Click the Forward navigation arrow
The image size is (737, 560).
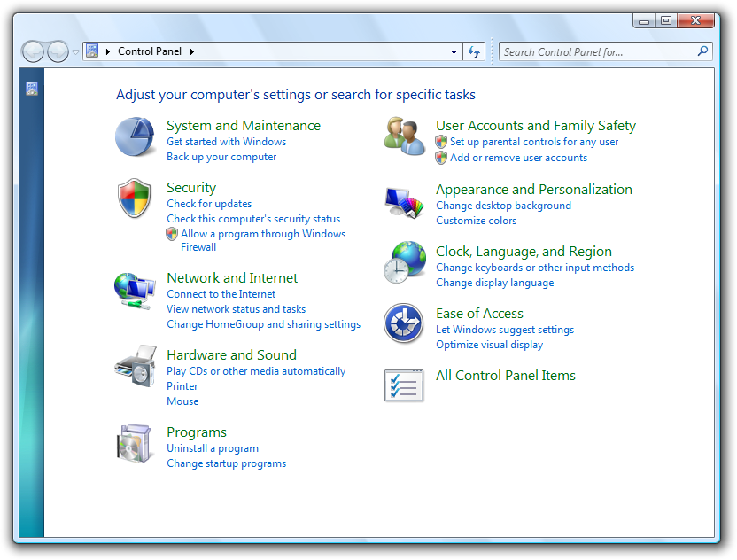58,51
